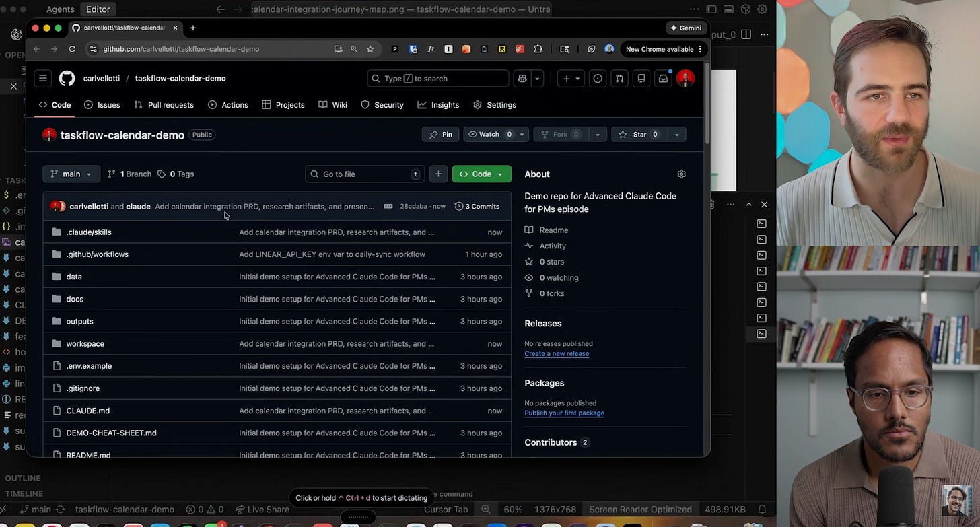
Task: Click Publish your first package
Action: click(x=564, y=413)
